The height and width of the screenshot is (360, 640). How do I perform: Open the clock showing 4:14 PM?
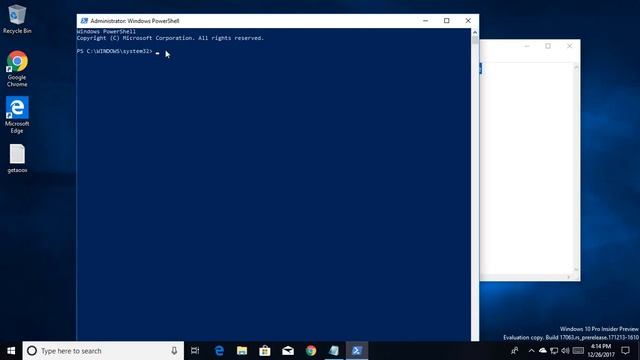coord(601,351)
